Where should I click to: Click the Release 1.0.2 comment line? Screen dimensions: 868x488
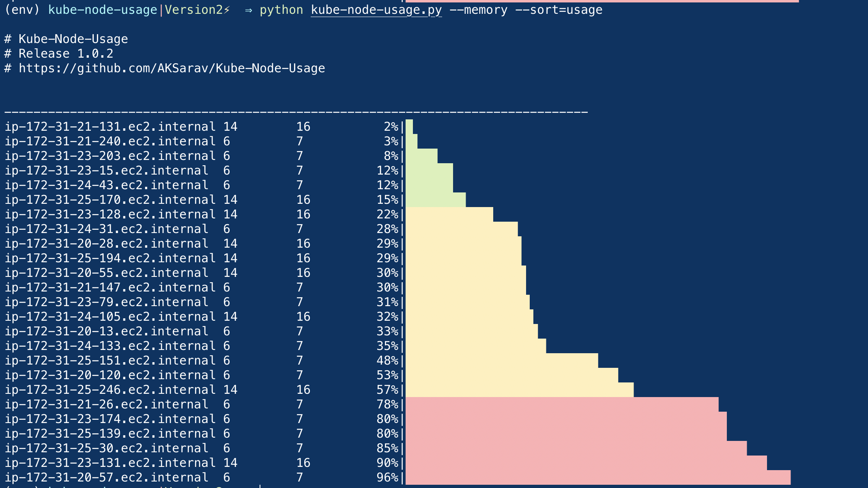click(x=66, y=54)
